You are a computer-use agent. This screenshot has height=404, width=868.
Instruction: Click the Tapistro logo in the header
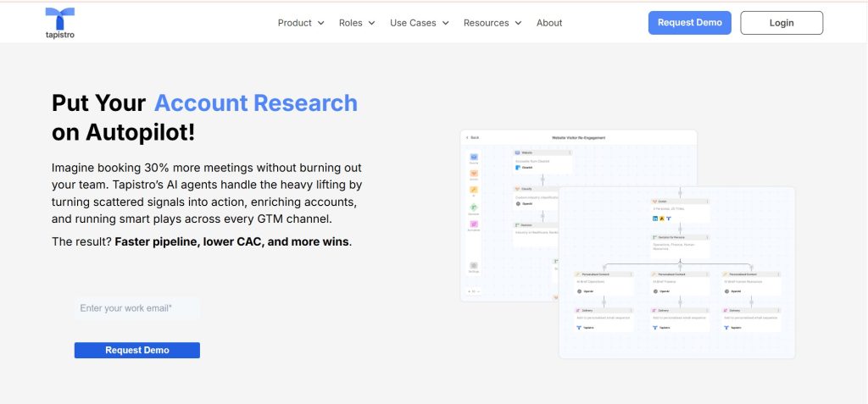pos(60,23)
